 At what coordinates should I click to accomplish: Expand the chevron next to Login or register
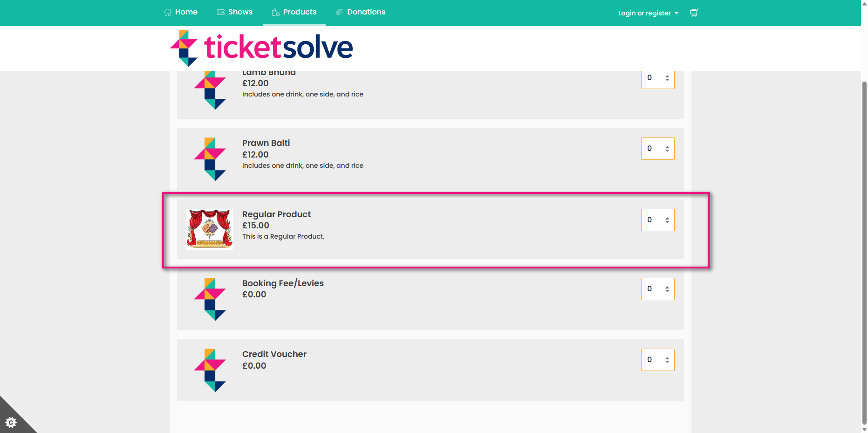coord(676,13)
